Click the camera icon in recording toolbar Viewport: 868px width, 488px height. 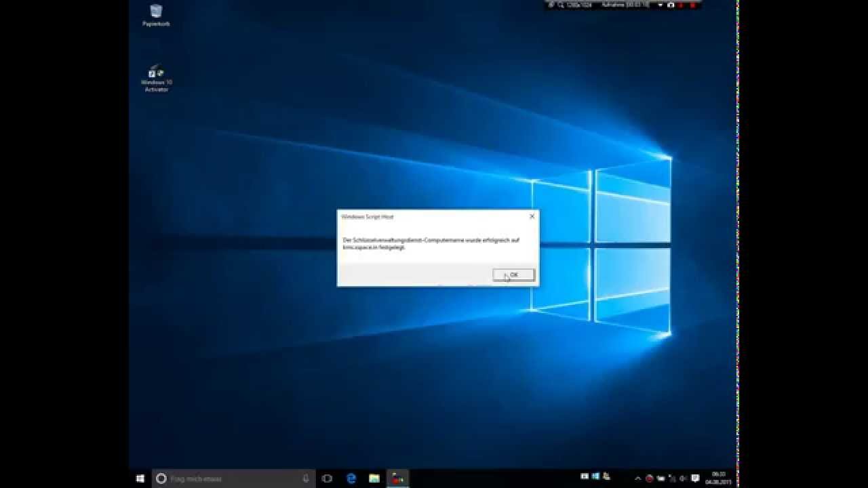pos(671,5)
